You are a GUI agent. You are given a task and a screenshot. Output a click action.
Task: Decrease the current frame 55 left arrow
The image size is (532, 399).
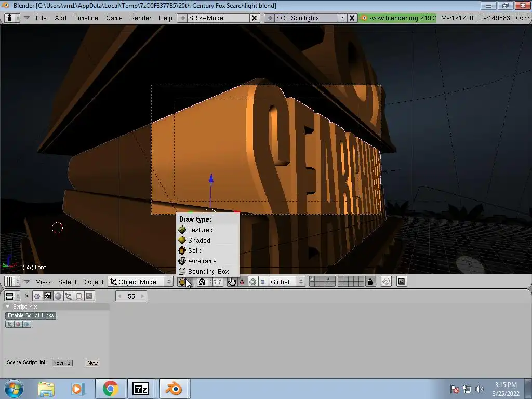click(119, 296)
